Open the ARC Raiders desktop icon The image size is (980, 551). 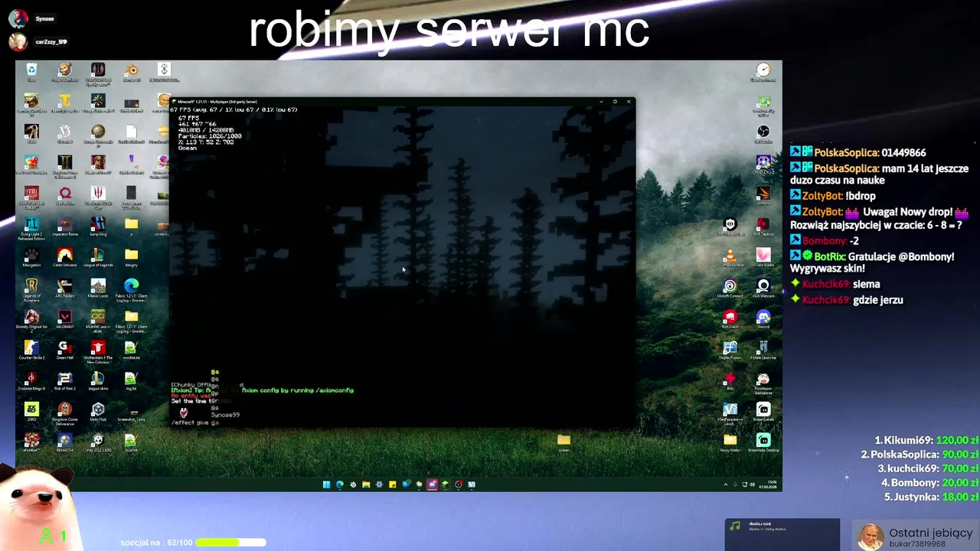(x=65, y=289)
